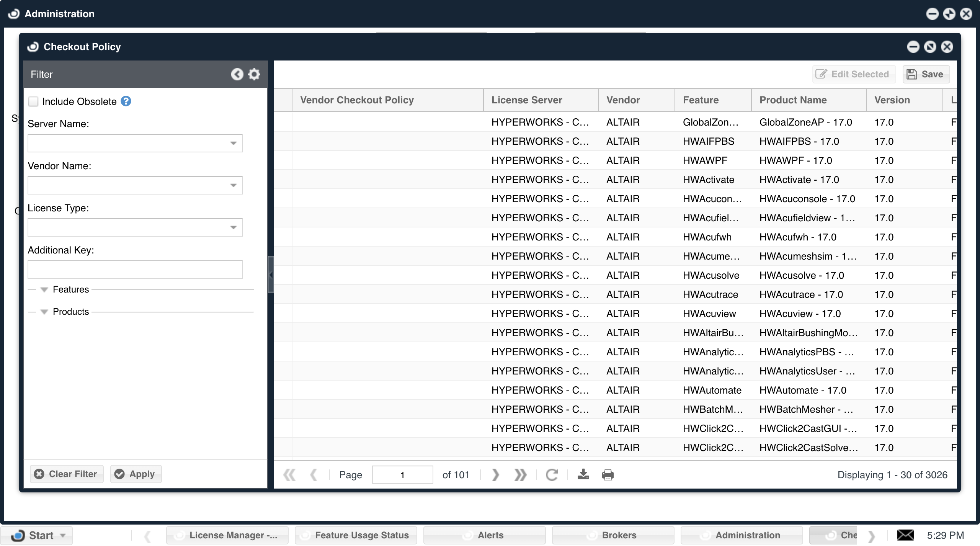Open the Server Name dropdown

(233, 143)
